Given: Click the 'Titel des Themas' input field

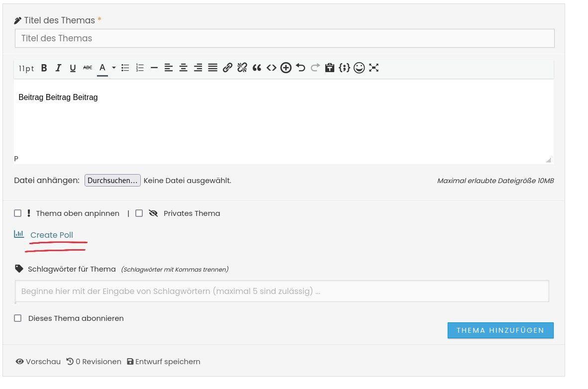Looking at the screenshot, I should [285, 38].
